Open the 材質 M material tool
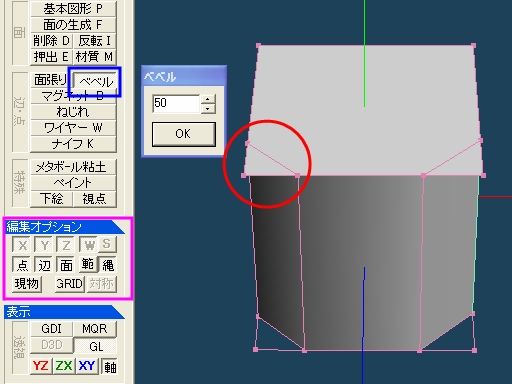This screenshot has width=512, height=384. pos(94,56)
